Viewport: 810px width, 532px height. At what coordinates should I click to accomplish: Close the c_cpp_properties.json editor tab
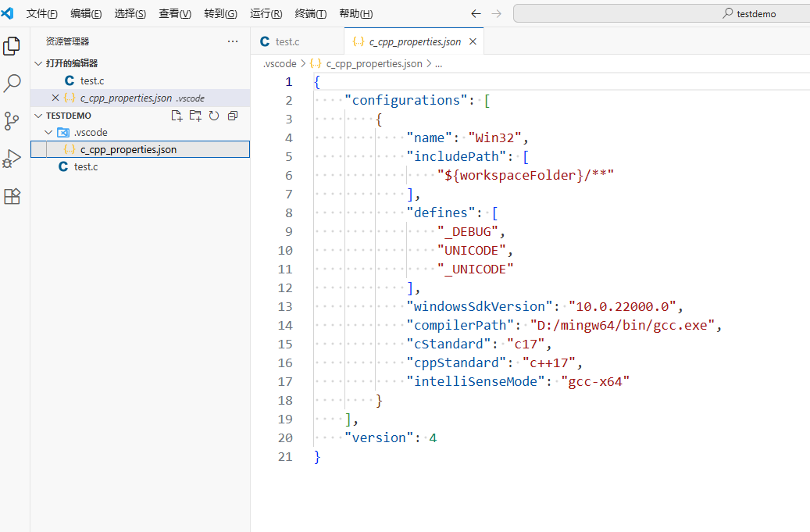pos(473,42)
